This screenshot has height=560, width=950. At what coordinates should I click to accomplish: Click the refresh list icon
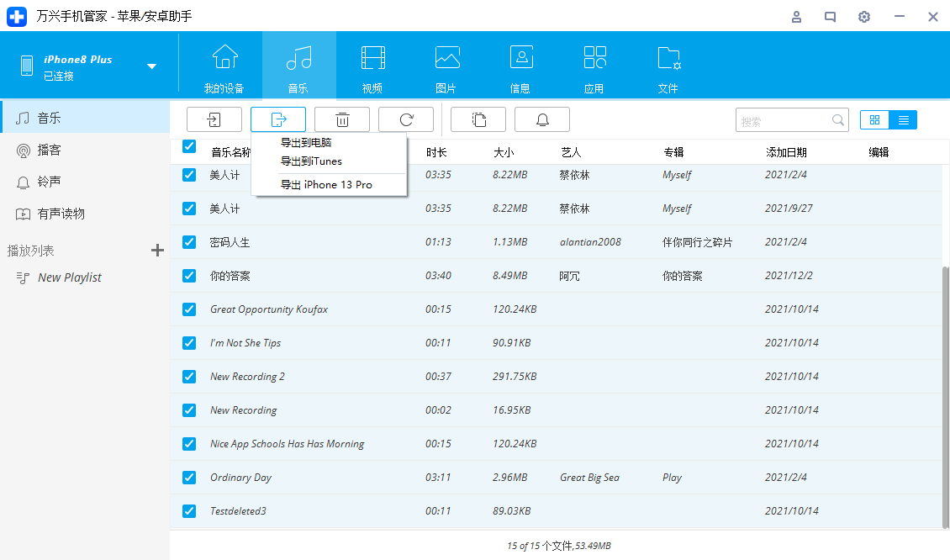click(x=406, y=119)
